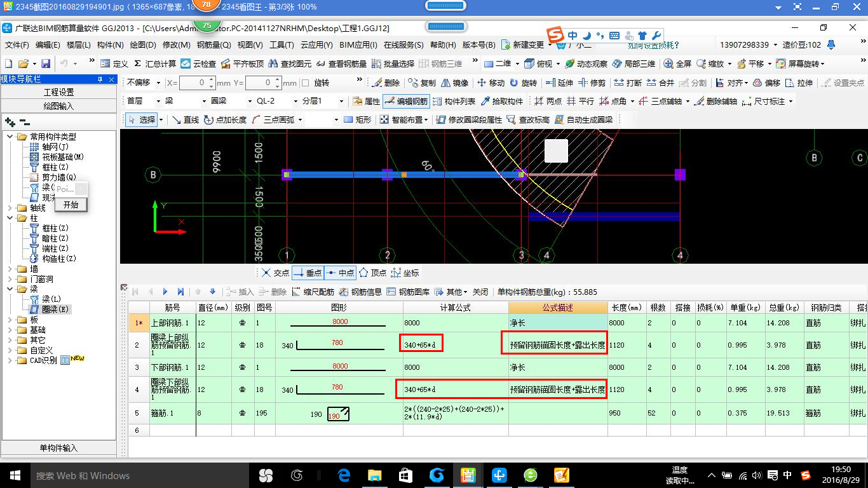Click the 汇总计算 (sum calculation) toolbar icon

tap(156, 64)
